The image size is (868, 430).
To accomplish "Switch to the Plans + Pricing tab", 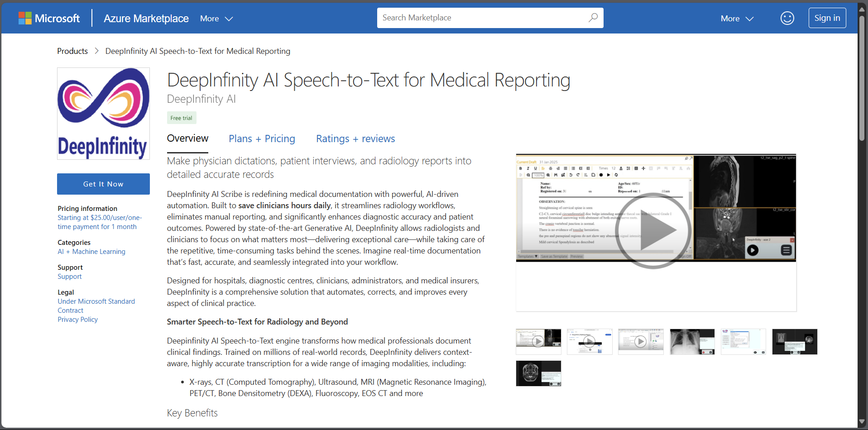I will (262, 139).
